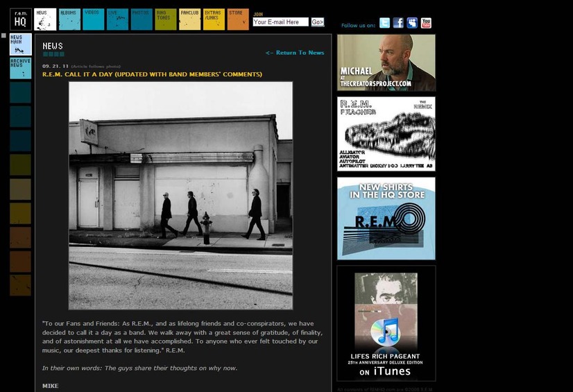Click the Return To News link
The height and width of the screenshot is (392, 573).
295,53
